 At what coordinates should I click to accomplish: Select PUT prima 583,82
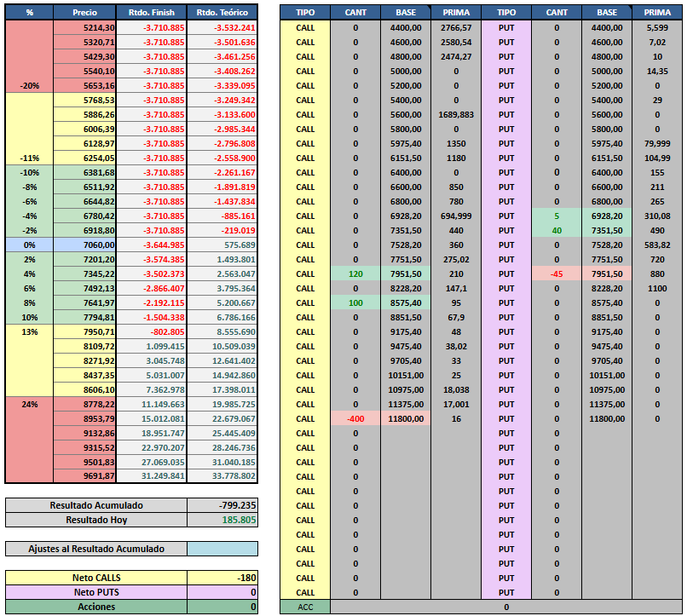click(x=657, y=245)
